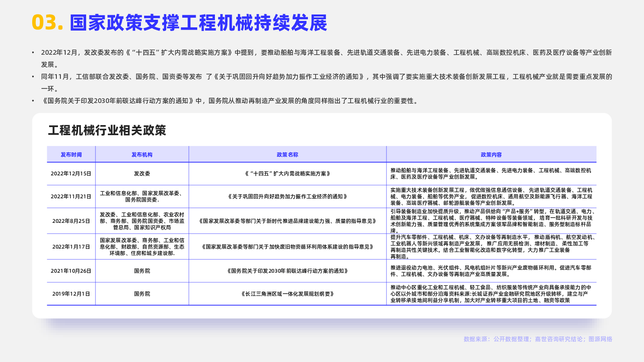The width and height of the screenshot is (644, 362).
Task: Select the 政策内容 column header
Action: (x=491, y=154)
